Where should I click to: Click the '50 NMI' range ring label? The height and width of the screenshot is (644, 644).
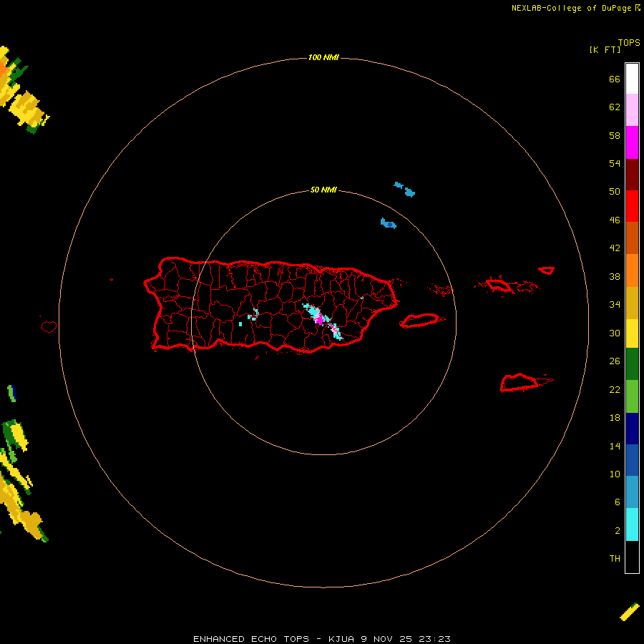pos(323,190)
